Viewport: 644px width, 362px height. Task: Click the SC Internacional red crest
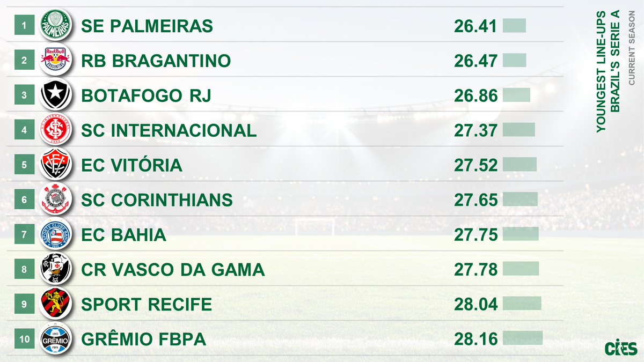click(56, 130)
